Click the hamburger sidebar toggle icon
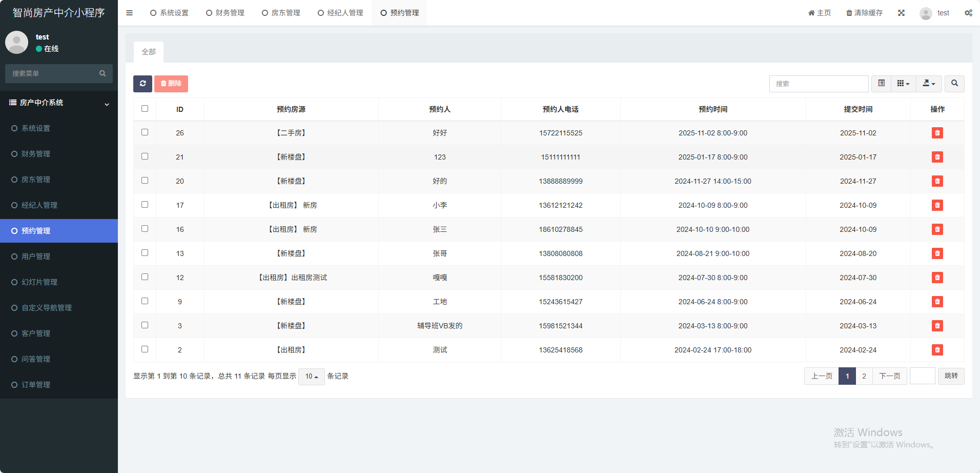 (x=130, y=13)
